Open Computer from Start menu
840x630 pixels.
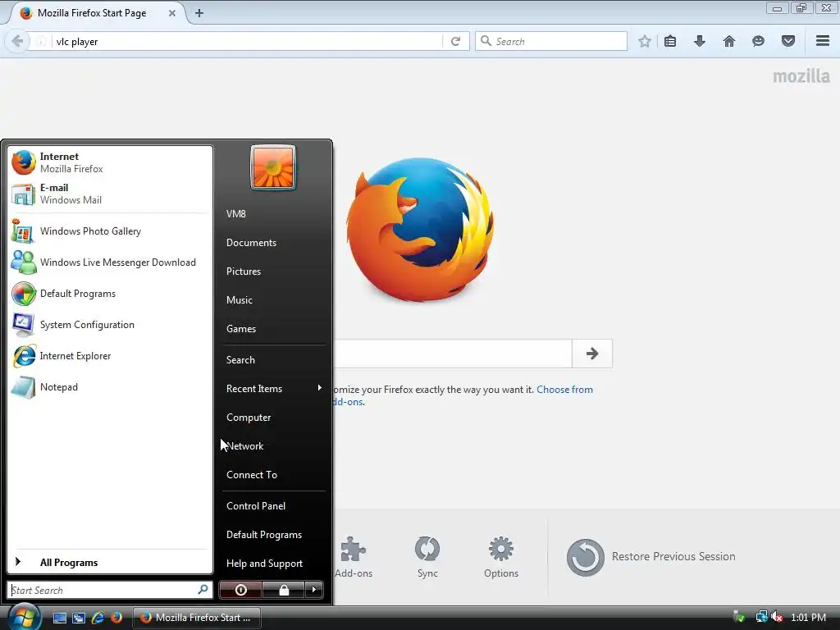point(249,418)
